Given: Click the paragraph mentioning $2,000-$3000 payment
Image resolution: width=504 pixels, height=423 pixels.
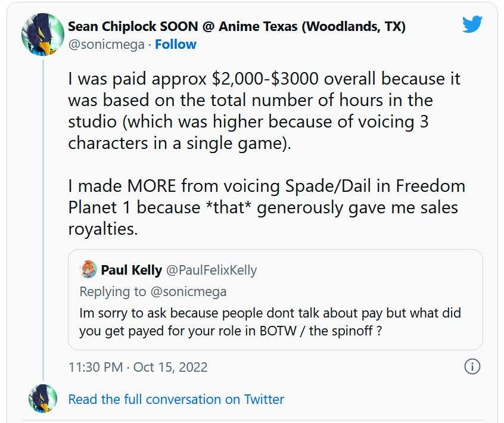Looking at the screenshot, I should pos(264,111).
